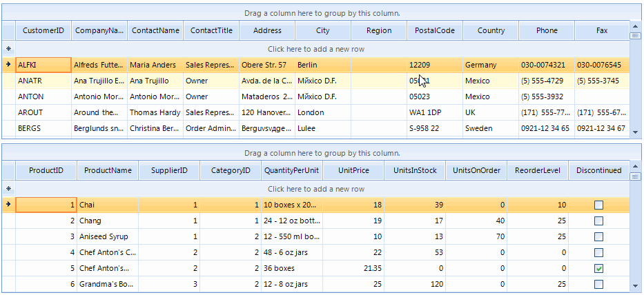This screenshot has width=644, height=295.
Task: Click the UnitsOnOrder column header
Action: click(x=476, y=170)
